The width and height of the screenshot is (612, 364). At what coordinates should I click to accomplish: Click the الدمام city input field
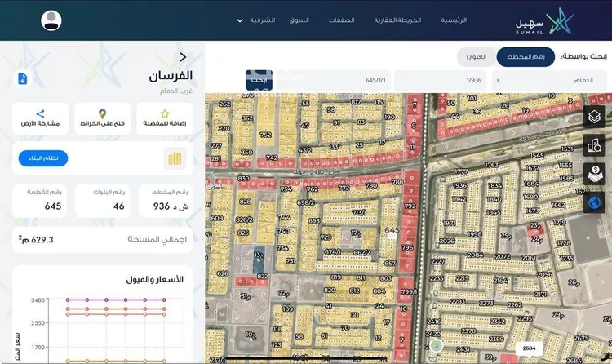click(549, 81)
